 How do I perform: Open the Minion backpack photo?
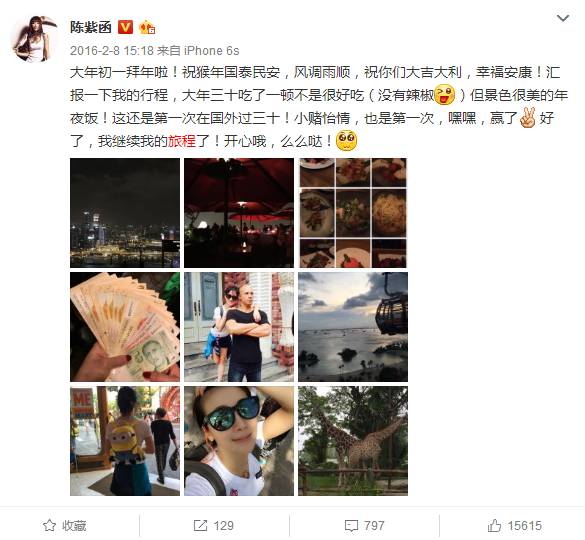pos(125,441)
